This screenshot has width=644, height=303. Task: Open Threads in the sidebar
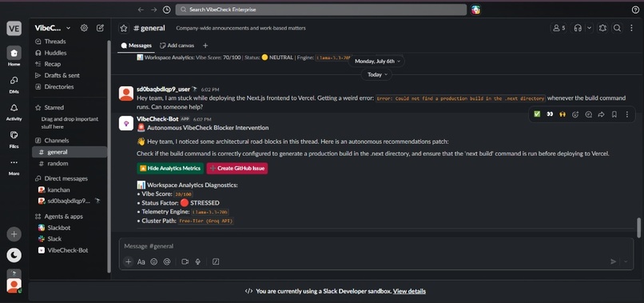[x=55, y=42]
